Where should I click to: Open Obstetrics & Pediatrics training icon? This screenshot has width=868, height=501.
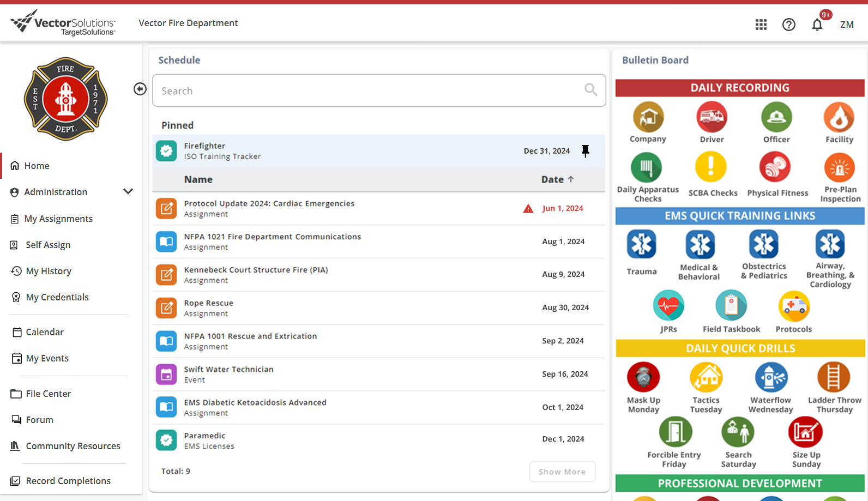[764, 244]
